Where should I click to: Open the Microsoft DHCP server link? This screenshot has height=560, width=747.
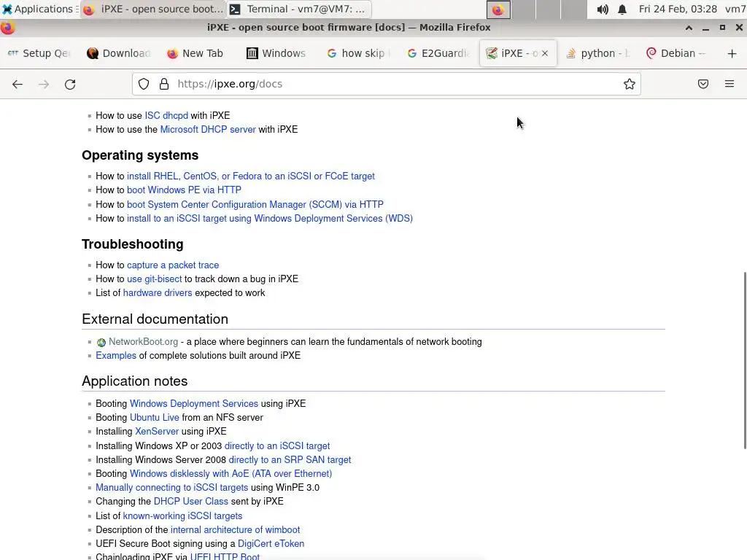(x=208, y=130)
